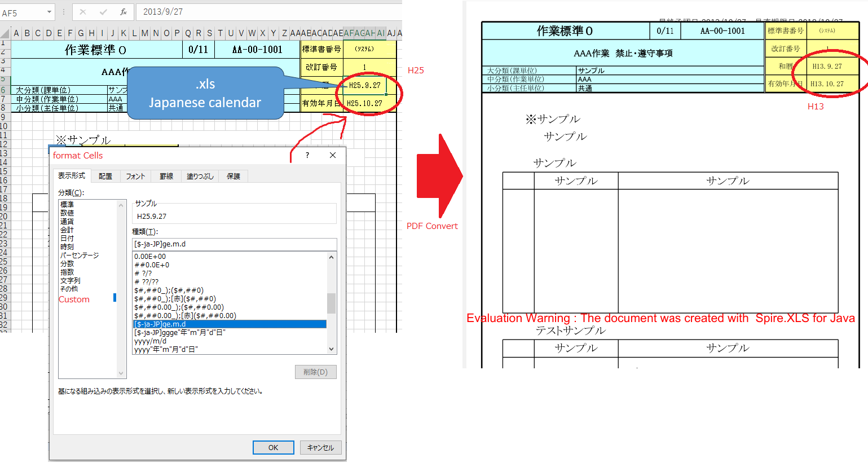Select Excel cell showing H25.10.27
868x467 pixels.
364,103
